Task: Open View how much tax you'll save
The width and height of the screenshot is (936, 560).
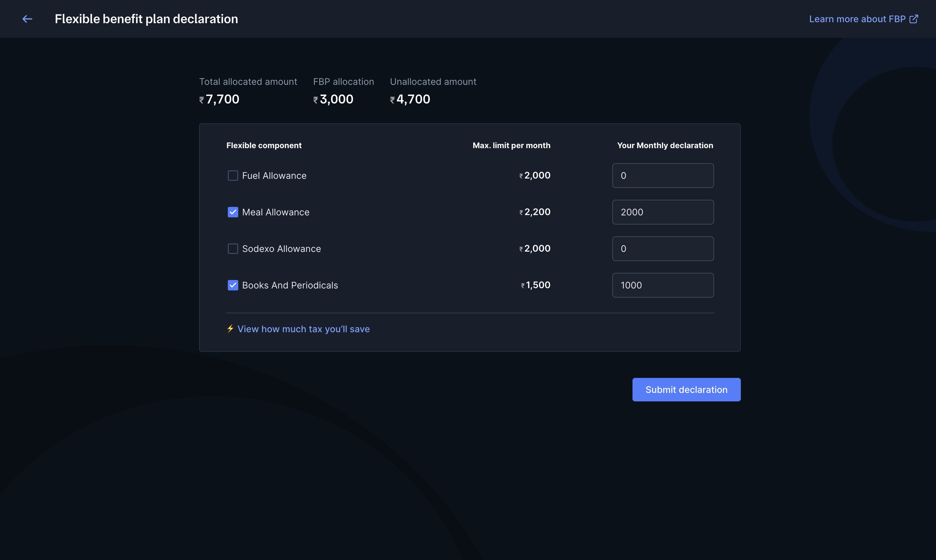Action: pyautogui.click(x=303, y=329)
